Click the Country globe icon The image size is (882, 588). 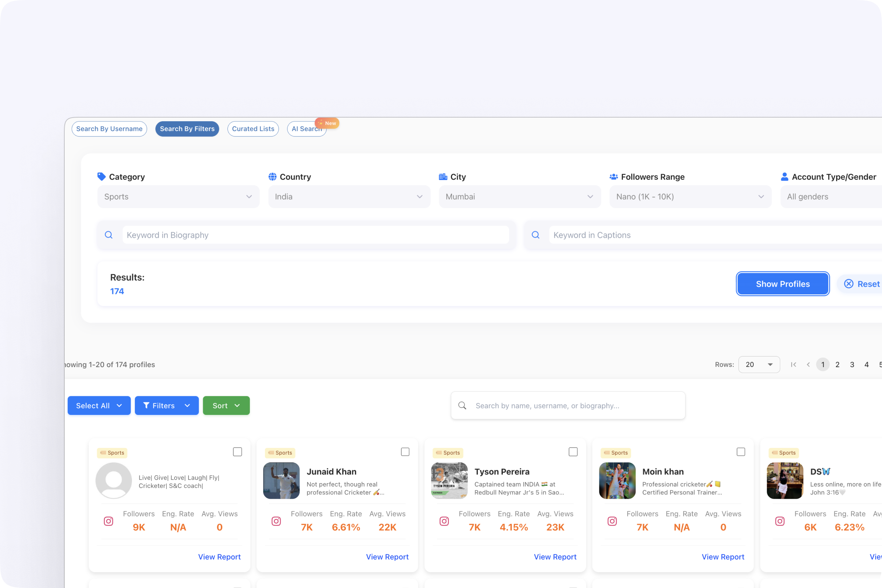click(x=272, y=177)
